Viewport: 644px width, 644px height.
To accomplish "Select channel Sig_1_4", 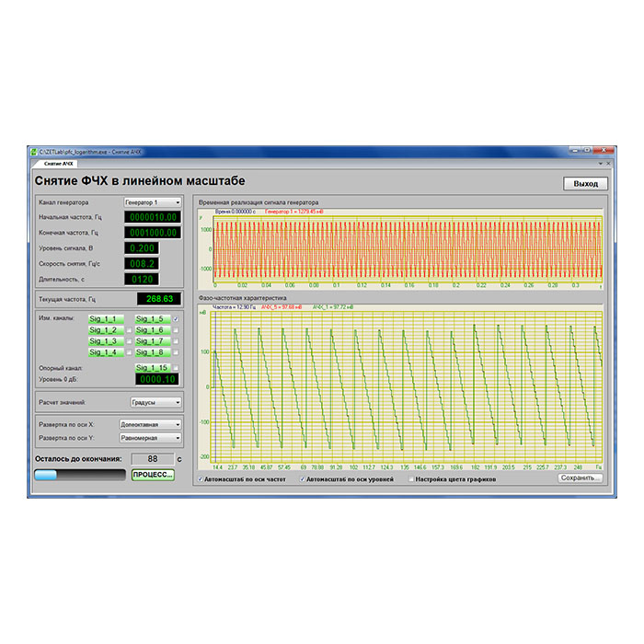I will point(106,352).
